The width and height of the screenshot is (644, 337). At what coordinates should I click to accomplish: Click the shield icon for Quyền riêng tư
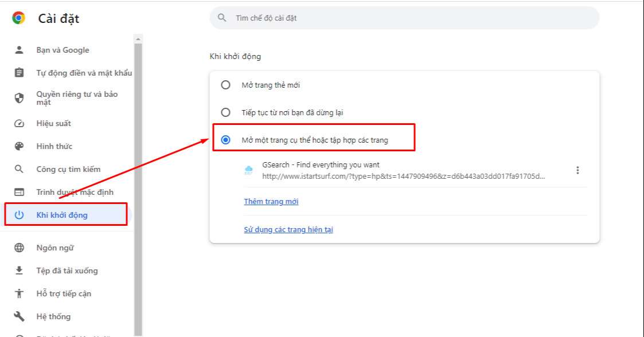point(19,98)
